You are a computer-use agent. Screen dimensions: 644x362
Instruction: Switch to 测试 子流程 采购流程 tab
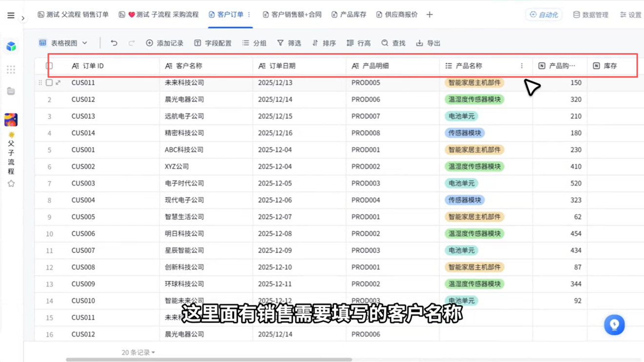(159, 15)
